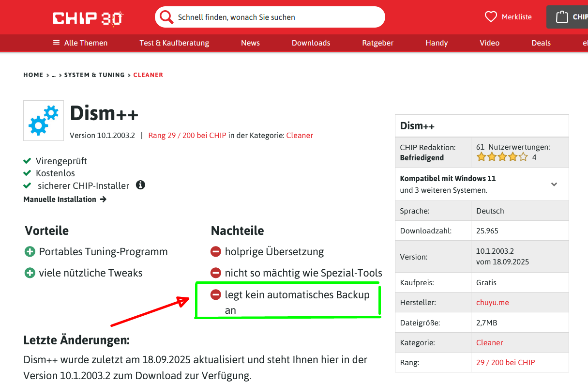Screen dimensions: 588x385
Task: Click the vom 18.09.2025 version date
Action: click(503, 262)
